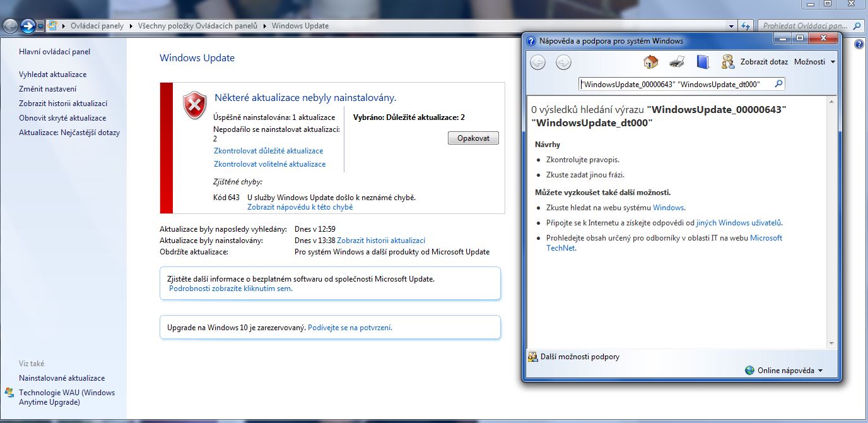
Task: Go forward in Help window
Action: click(563, 62)
